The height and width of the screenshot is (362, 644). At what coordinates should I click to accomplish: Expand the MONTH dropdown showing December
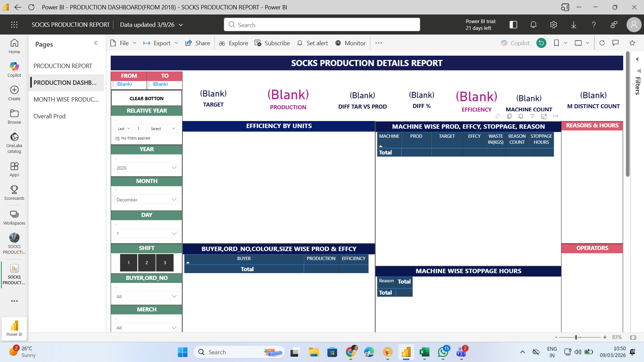point(147,199)
